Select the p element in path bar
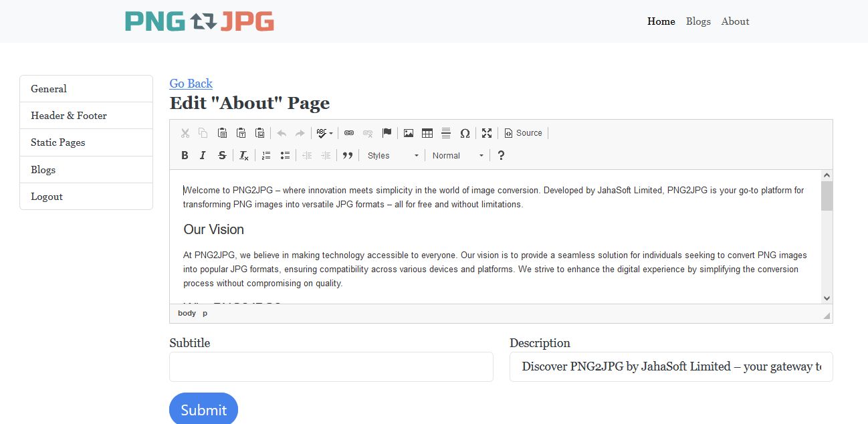This screenshot has height=424, width=868. pos(205,313)
